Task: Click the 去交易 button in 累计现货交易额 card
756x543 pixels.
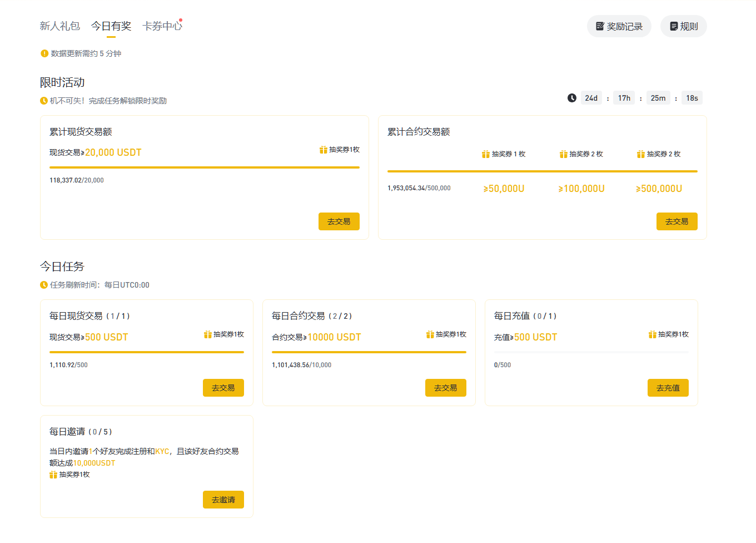Action: [x=339, y=221]
